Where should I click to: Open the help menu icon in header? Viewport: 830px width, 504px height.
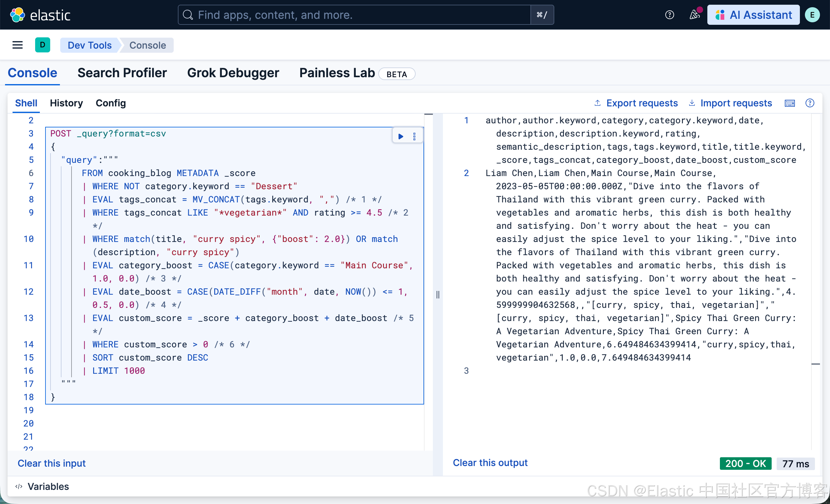(669, 15)
